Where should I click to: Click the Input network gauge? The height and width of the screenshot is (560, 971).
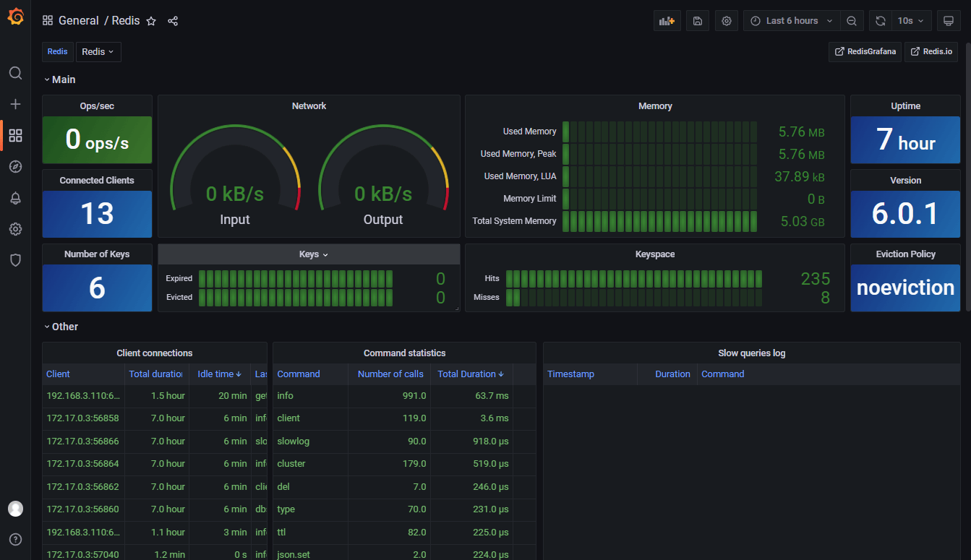[235, 176]
